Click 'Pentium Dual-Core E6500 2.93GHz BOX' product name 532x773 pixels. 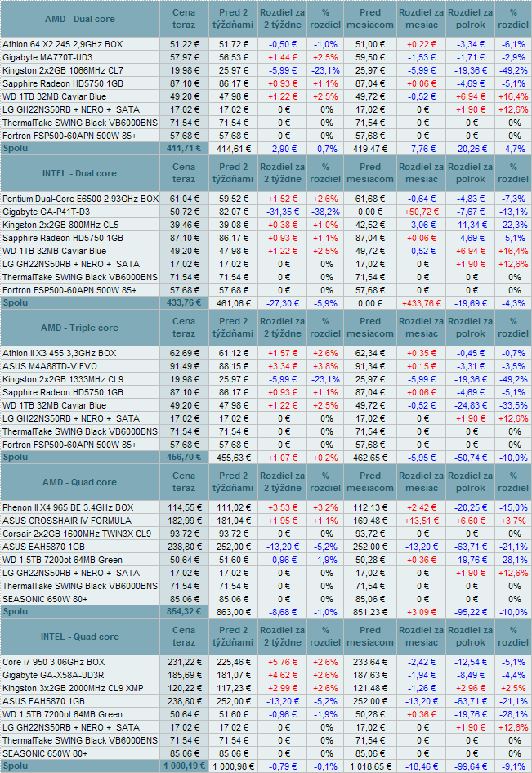80,199
